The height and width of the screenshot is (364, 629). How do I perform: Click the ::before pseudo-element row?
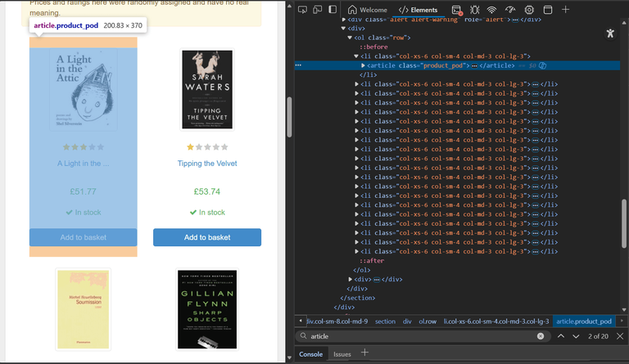coord(373,47)
